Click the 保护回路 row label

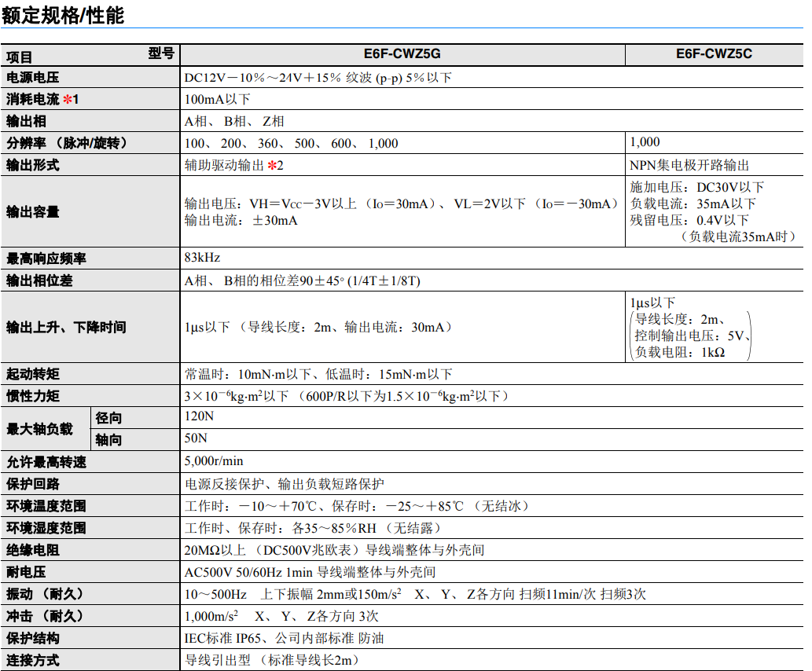(x=33, y=484)
